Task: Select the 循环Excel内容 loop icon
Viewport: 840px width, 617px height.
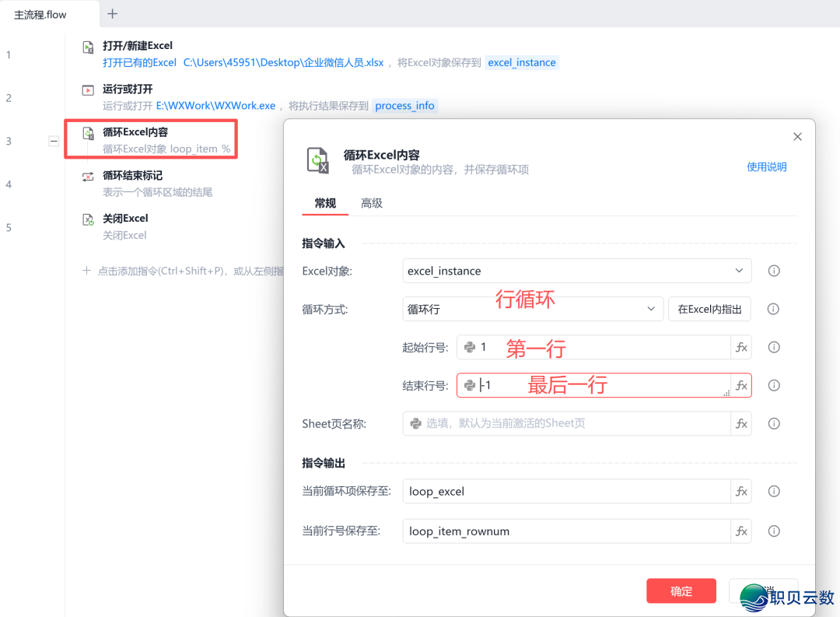Action: [86, 134]
